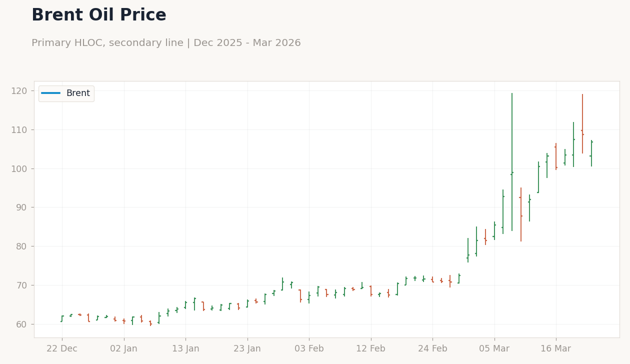Image resolution: width=630 pixels, height=364 pixels.
Task: Click the last red bar peaking near 119
Action: (x=582, y=124)
